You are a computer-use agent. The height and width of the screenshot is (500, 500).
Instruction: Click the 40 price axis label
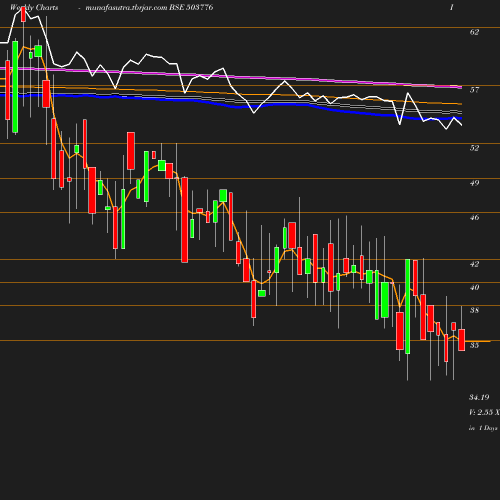[474, 287]
